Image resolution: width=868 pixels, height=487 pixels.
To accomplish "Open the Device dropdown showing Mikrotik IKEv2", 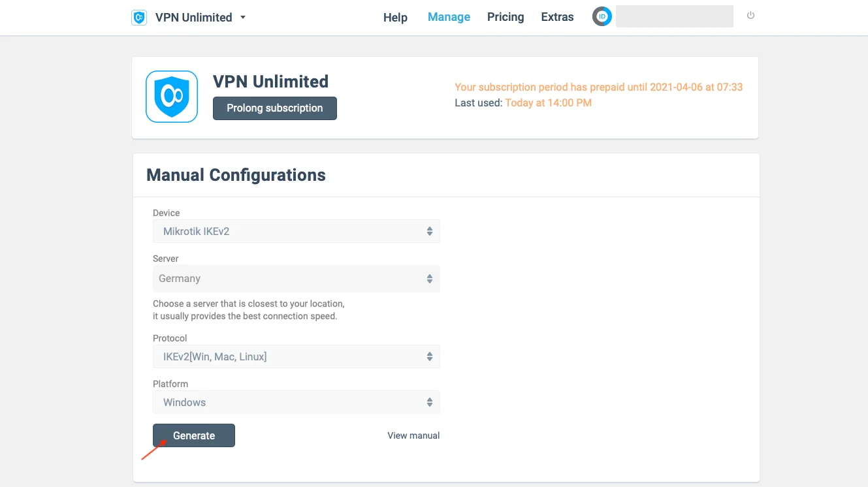I will tap(297, 231).
